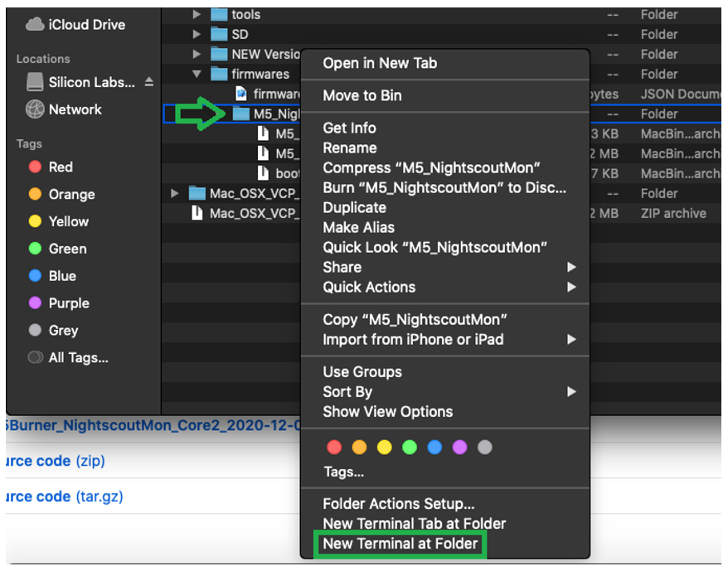Filter by the Grey sidebar tag
The height and width of the screenshot is (571, 728).
point(53,331)
